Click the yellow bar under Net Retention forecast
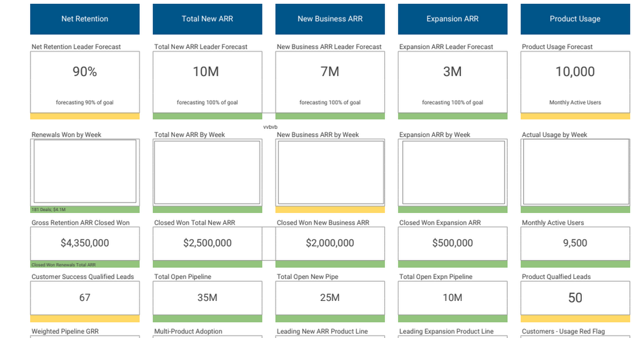 85,115
